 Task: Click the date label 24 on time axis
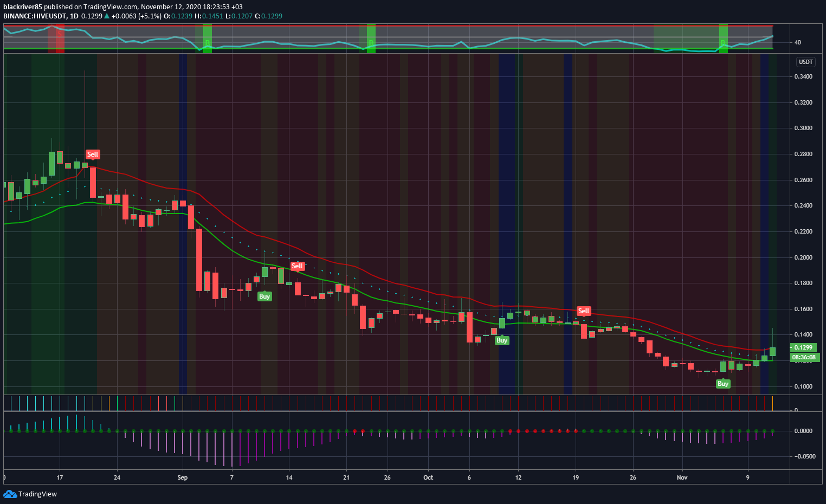pos(117,477)
